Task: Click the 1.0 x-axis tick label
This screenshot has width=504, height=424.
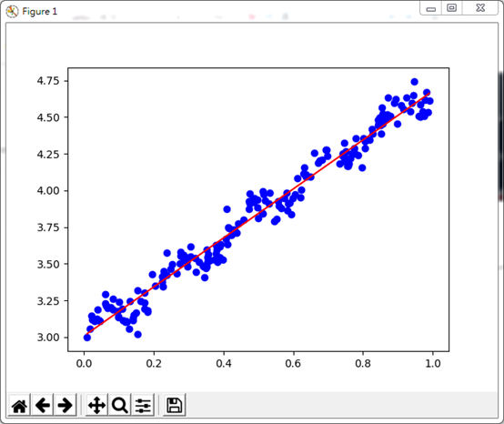Action: 433,364
